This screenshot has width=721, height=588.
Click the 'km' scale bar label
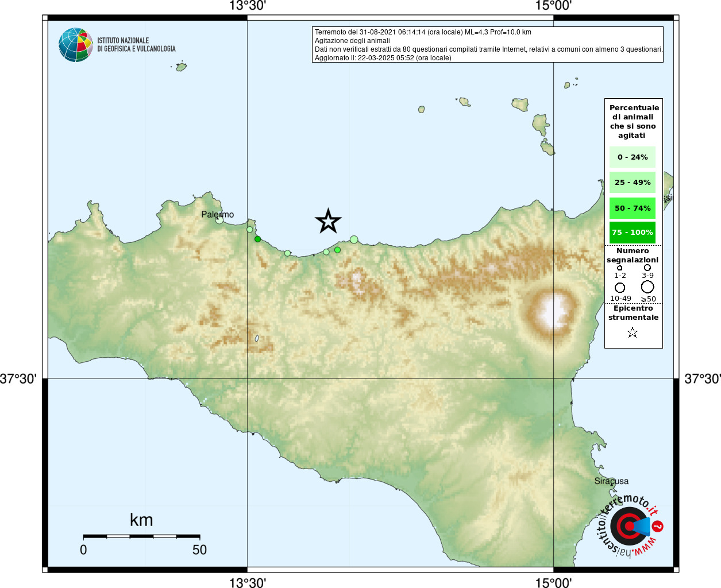[x=141, y=520]
